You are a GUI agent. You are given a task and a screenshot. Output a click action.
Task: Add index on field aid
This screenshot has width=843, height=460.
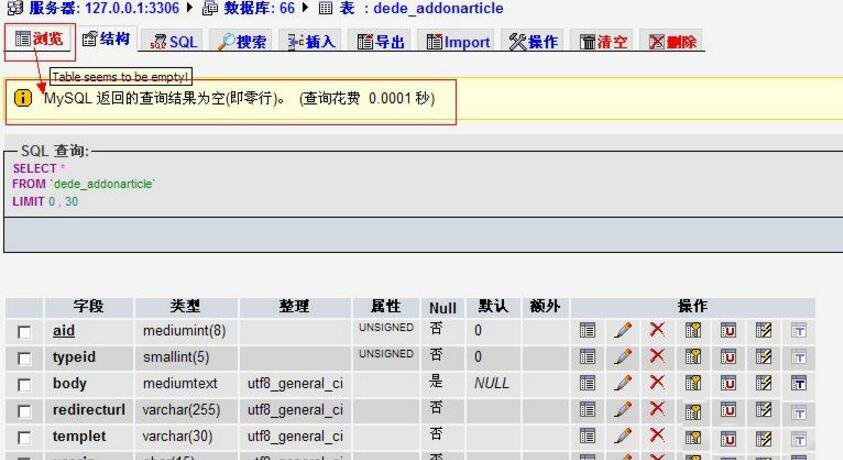(763, 330)
